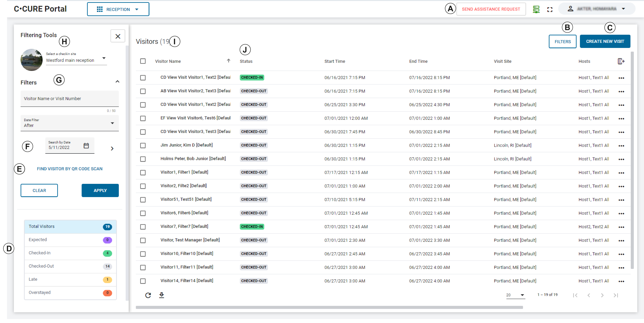Open actions menu for Visitor14, Filter14
The image size is (644, 323).
(x=621, y=281)
